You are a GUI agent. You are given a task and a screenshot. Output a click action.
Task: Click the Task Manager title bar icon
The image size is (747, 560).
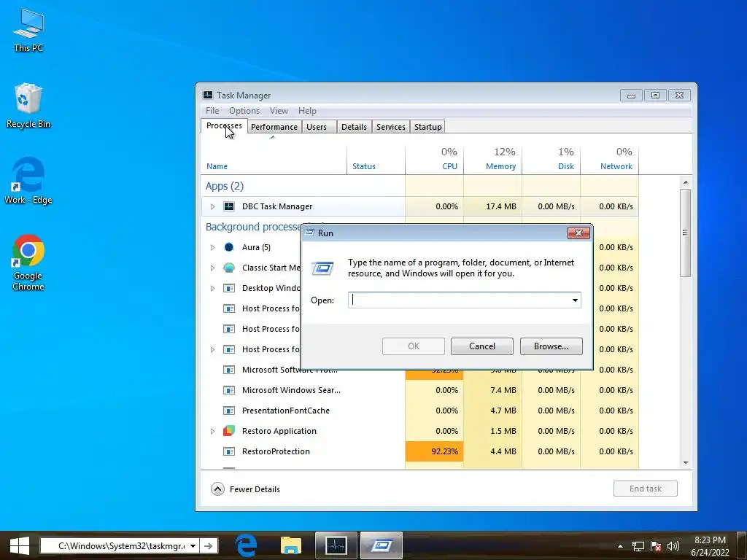tap(208, 96)
